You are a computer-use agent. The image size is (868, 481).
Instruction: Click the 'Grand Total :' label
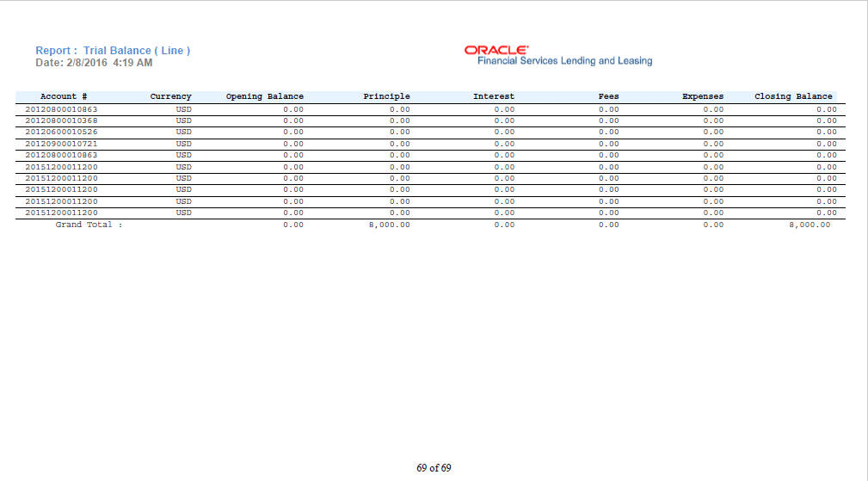click(89, 225)
